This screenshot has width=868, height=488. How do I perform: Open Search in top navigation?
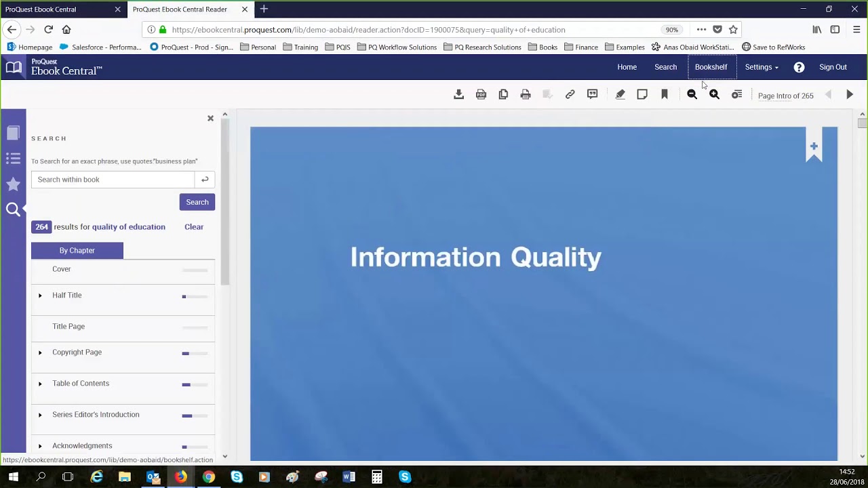(x=666, y=67)
